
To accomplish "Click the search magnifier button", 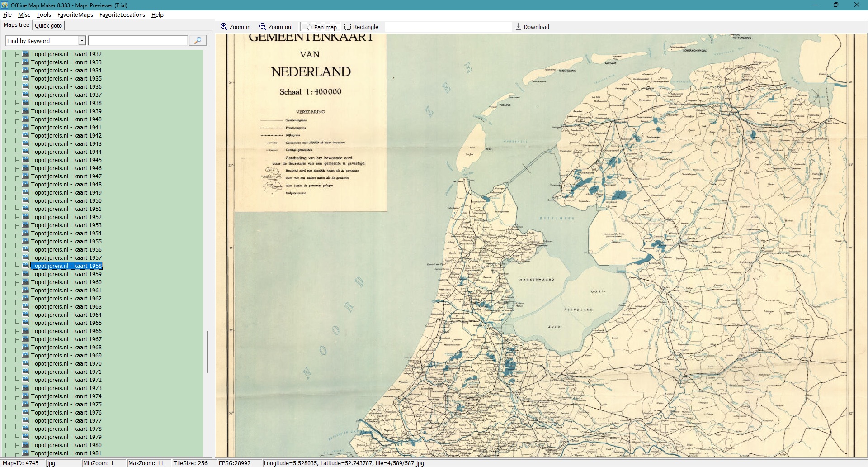I will pos(198,41).
